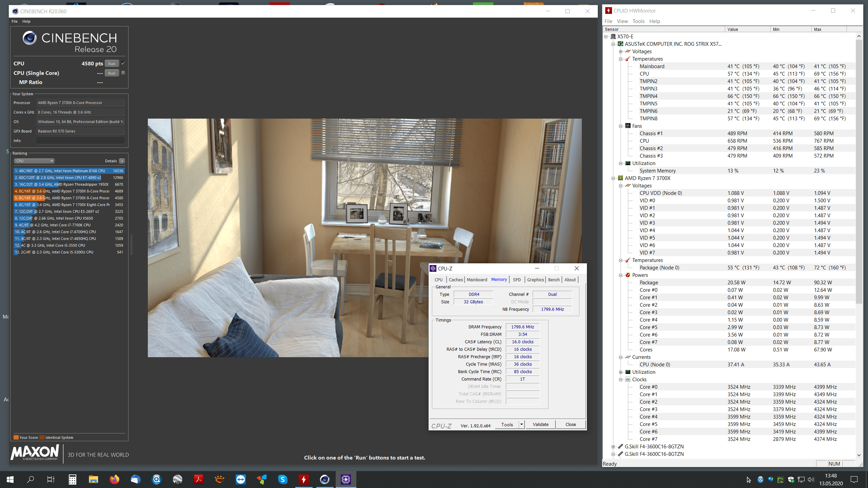Launch the Calculator taskbar icon
Image resolution: width=868 pixels, height=488 pixels.
[x=72, y=479]
